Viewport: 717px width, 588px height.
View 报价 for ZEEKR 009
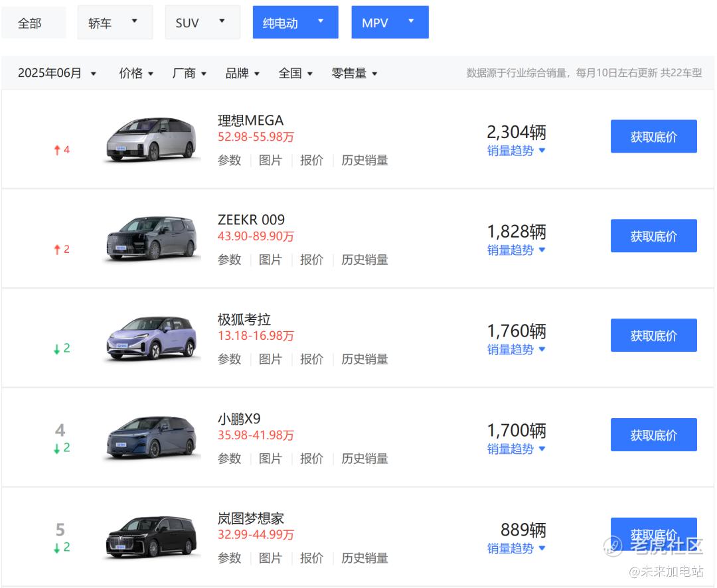click(x=311, y=259)
